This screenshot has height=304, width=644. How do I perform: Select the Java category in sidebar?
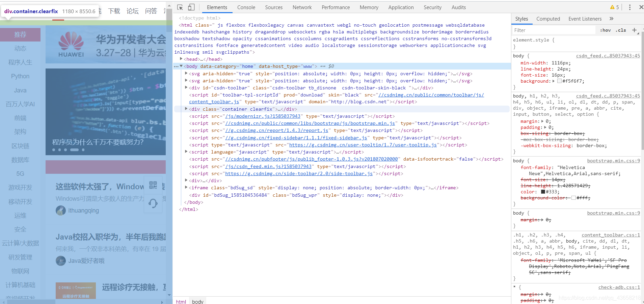20,90
